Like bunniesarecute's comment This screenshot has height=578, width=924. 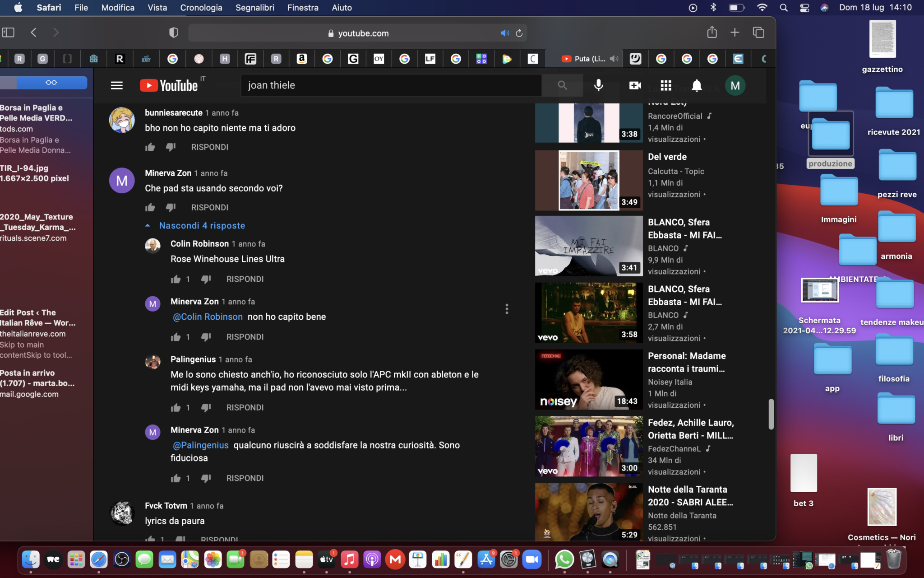[x=150, y=147]
